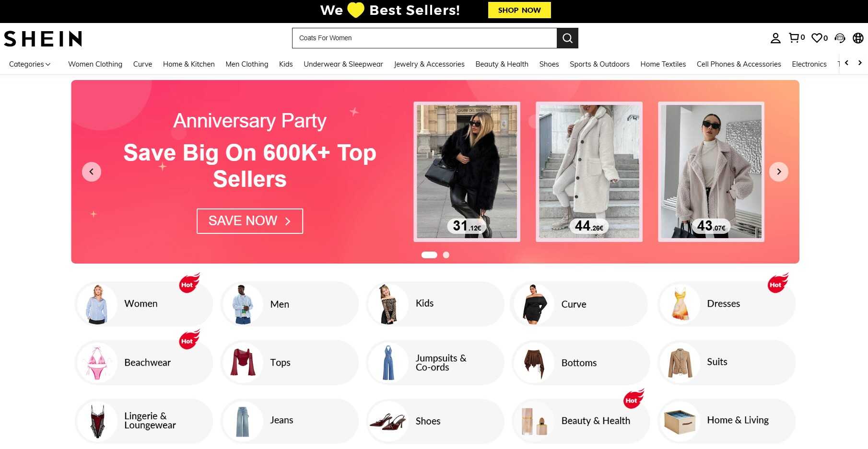Open the user account icon
This screenshot has height=449, width=868.
tap(775, 38)
